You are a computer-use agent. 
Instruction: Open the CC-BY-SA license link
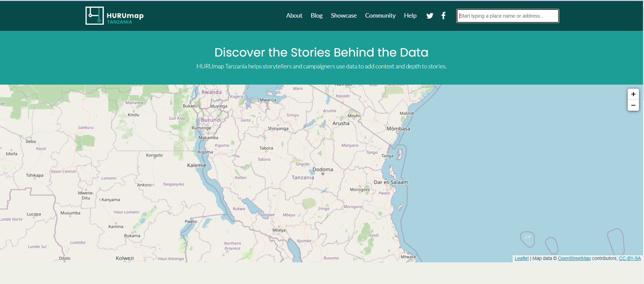pyautogui.click(x=629, y=258)
